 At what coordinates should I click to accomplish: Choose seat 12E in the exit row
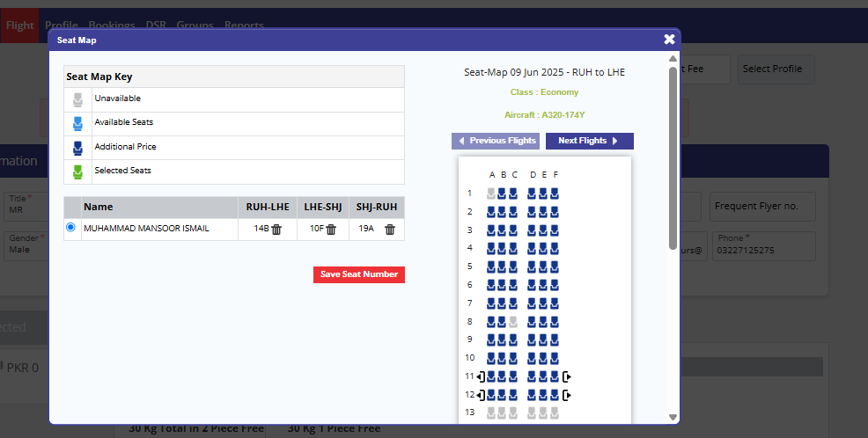pyautogui.click(x=543, y=395)
